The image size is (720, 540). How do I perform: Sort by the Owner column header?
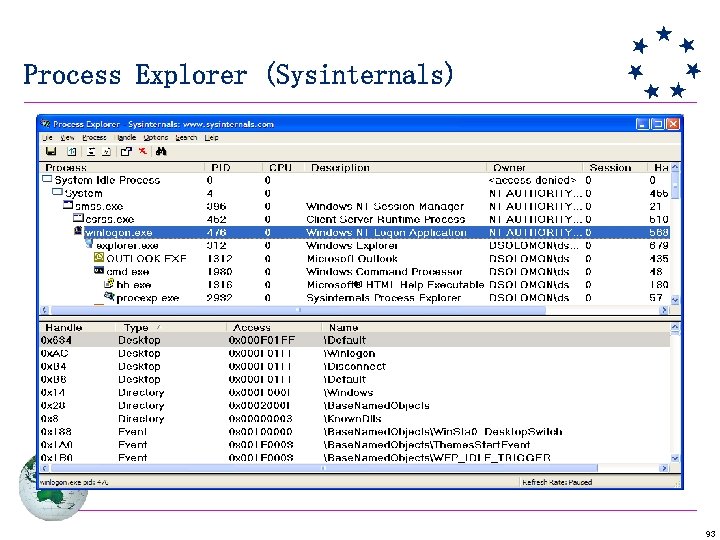534,168
